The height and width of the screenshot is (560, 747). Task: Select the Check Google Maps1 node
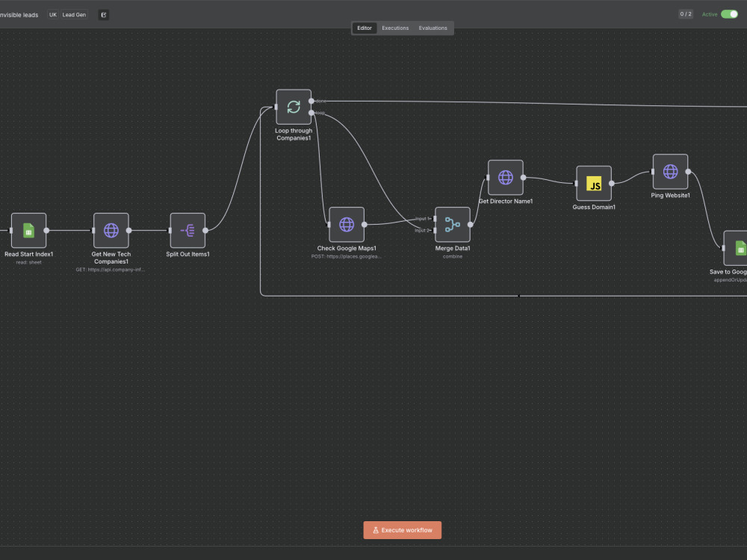point(347,225)
